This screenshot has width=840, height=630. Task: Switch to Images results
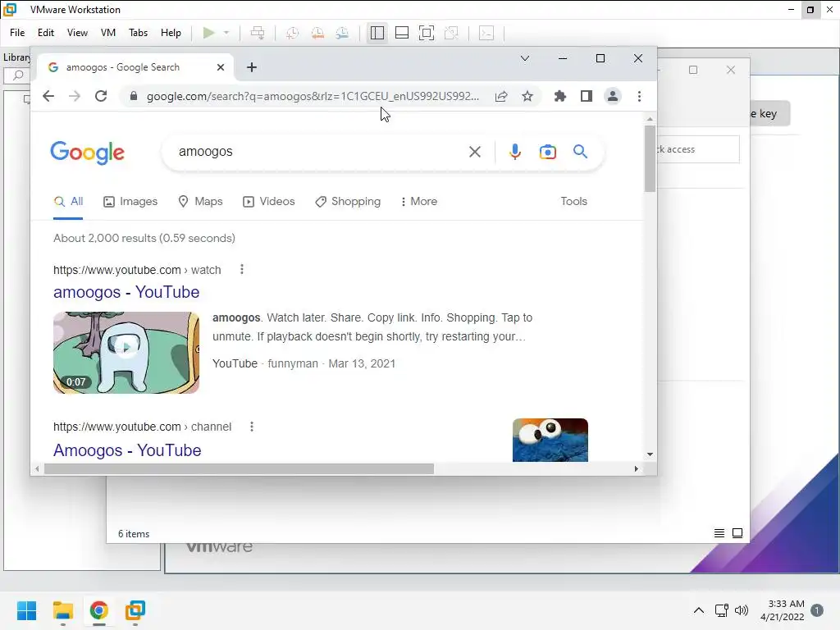(130, 202)
